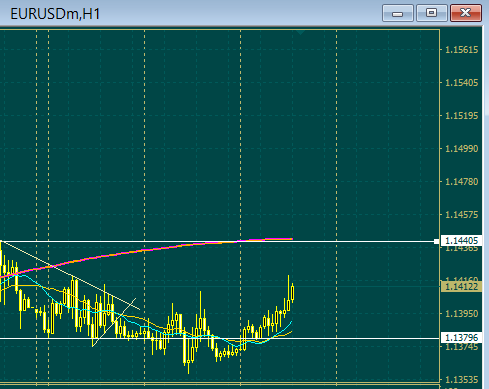Click price scale value 1.15615

[462, 50]
